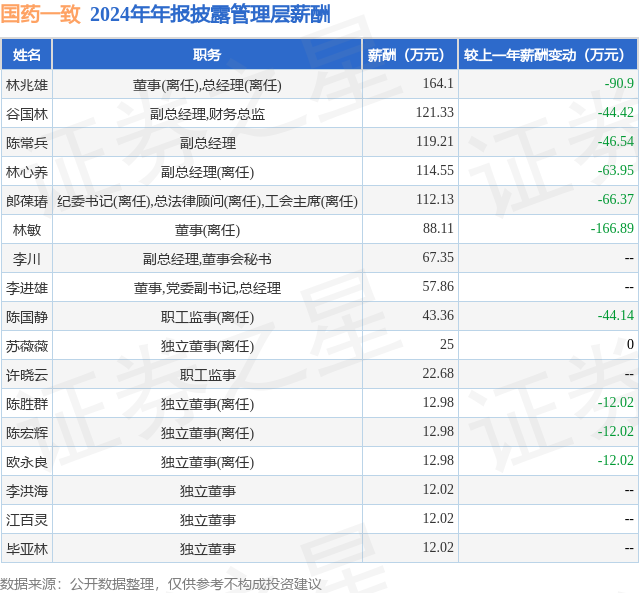Click the change value -63.95

tap(616, 170)
